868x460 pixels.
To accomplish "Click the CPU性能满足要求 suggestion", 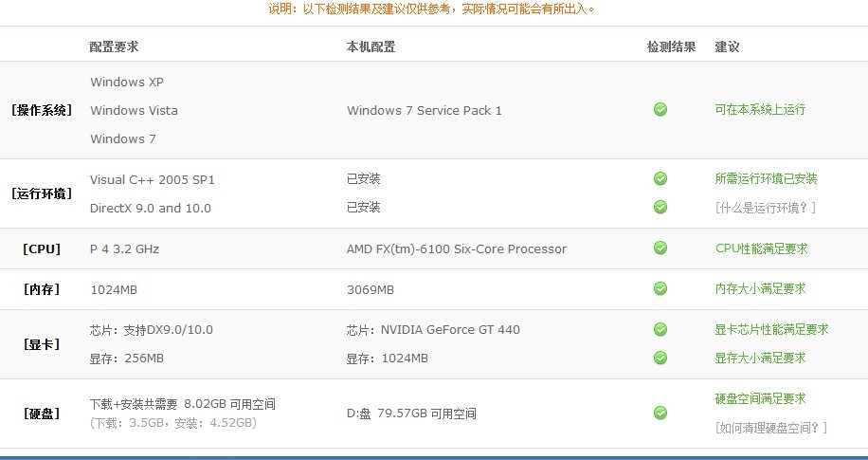I will tap(762, 248).
